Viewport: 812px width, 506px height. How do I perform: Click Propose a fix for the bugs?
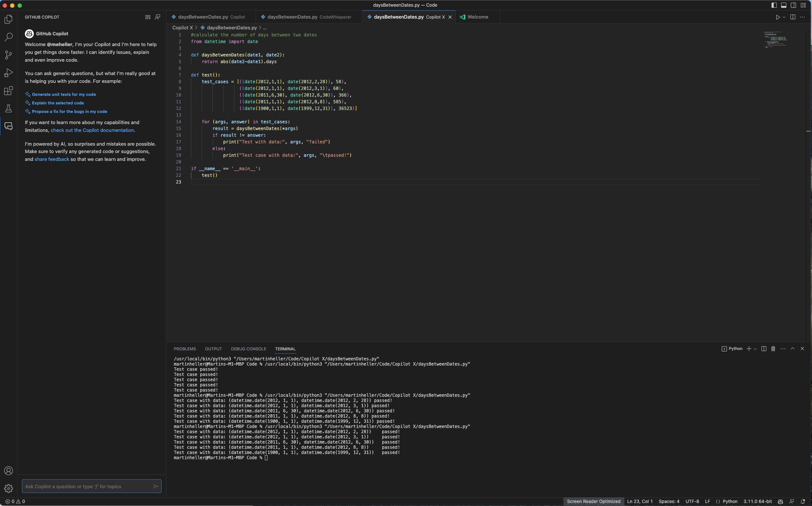click(69, 111)
